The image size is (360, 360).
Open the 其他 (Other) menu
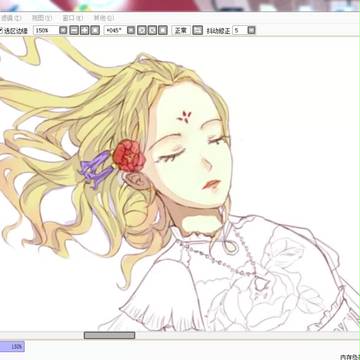pos(104,18)
